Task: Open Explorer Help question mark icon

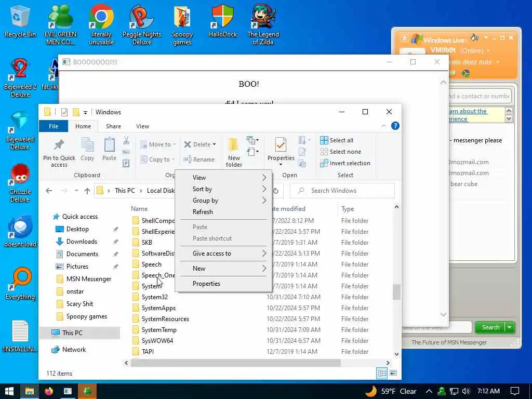Action: coord(395,126)
